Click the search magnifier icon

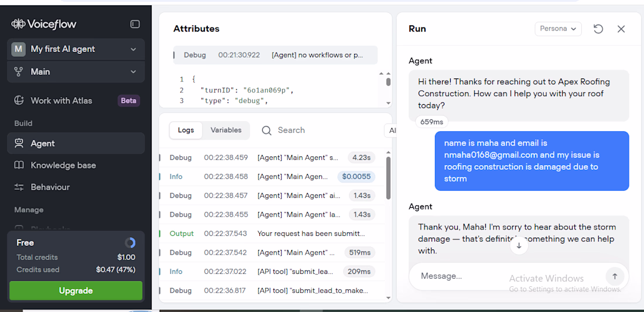click(266, 131)
